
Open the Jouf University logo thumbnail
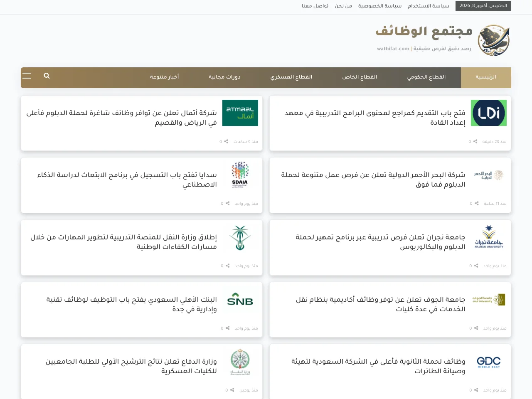pos(489,300)
